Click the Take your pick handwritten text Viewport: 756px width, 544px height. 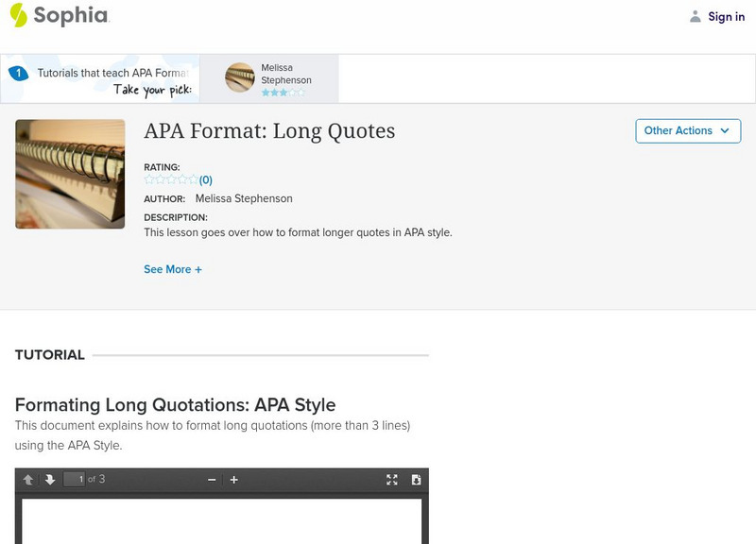[152, 90]
